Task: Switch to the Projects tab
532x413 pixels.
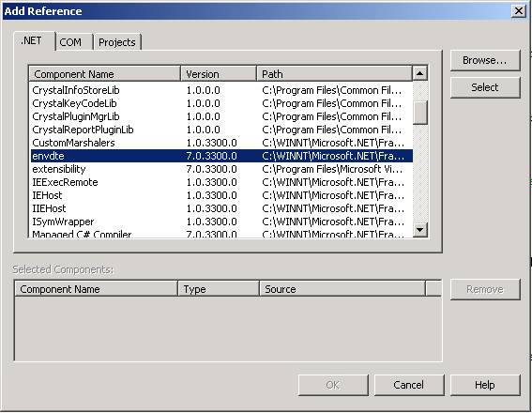Action: pos(117,42)
